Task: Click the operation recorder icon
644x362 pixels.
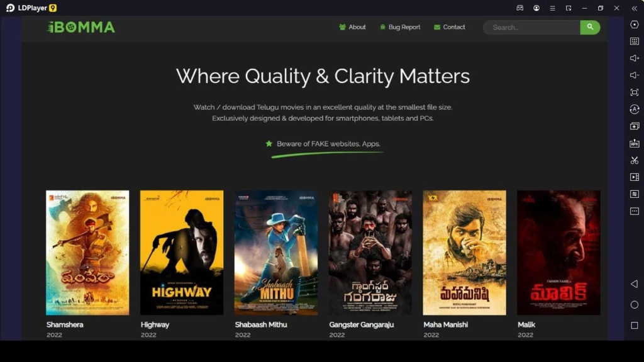Action: [x=635, y=194]
